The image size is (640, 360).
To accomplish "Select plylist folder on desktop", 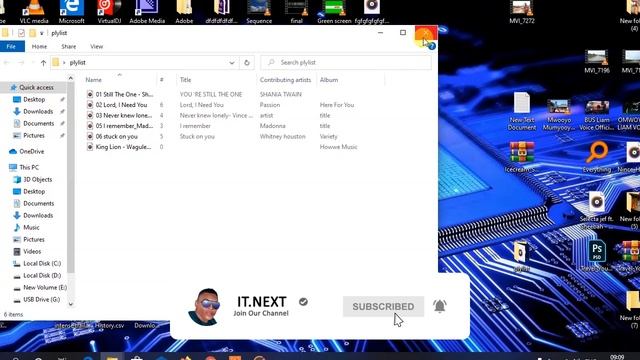I will (x=522, y=256).
